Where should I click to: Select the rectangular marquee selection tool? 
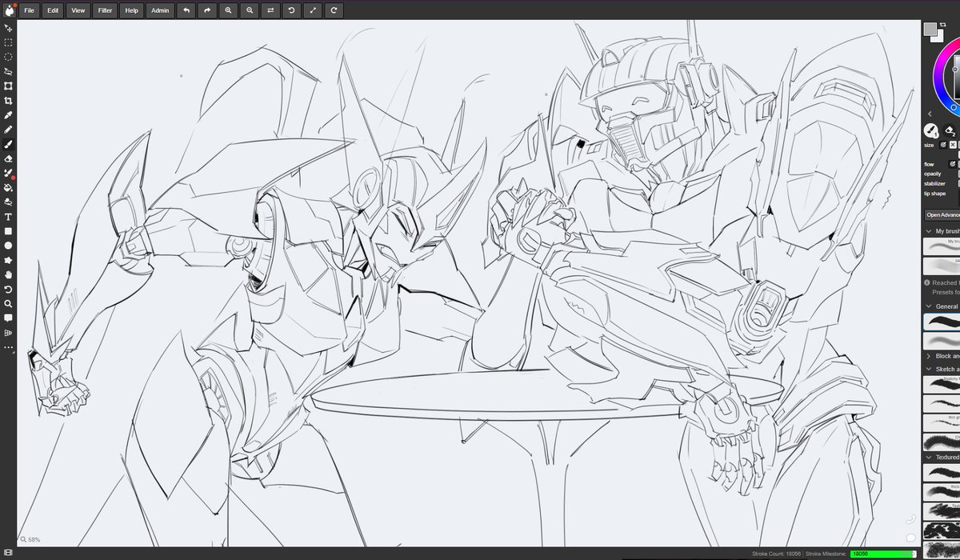[8, 42]
